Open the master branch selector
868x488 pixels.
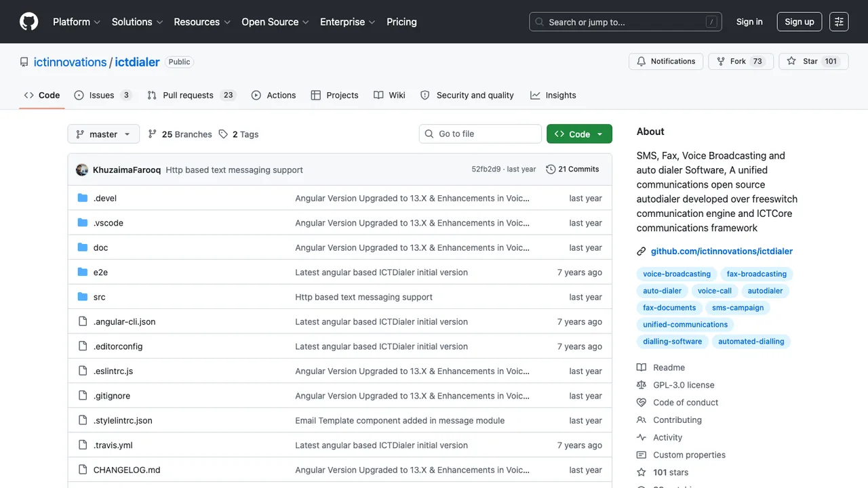click(x=104, y=134)
